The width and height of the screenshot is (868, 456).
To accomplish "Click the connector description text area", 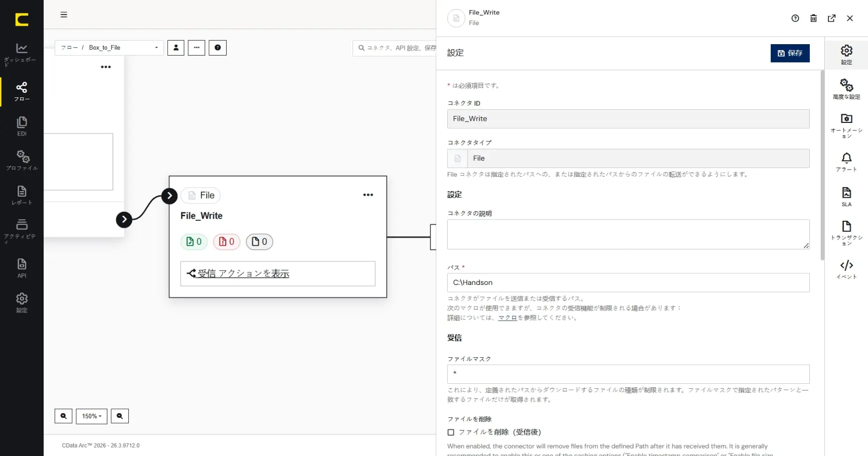I will (x=628, y=234).
